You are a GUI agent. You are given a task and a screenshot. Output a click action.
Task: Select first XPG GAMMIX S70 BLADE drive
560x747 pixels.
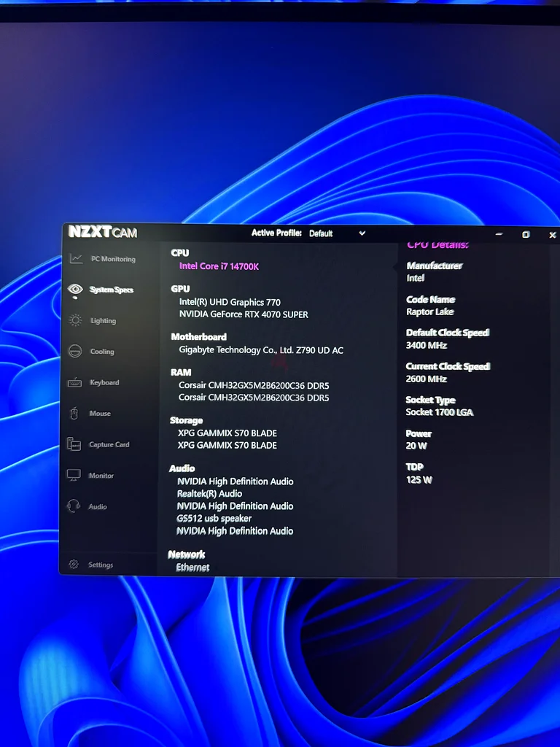coord(227,433)
